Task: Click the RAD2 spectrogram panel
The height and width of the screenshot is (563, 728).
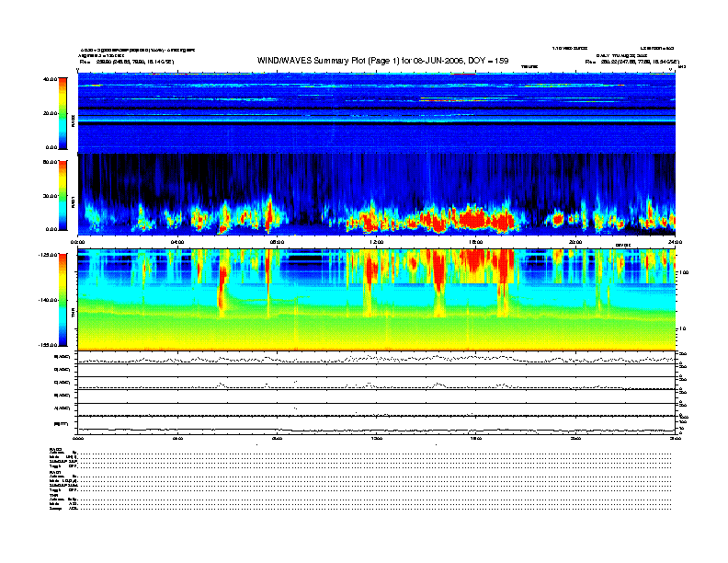Action: (x=377, y=113)
